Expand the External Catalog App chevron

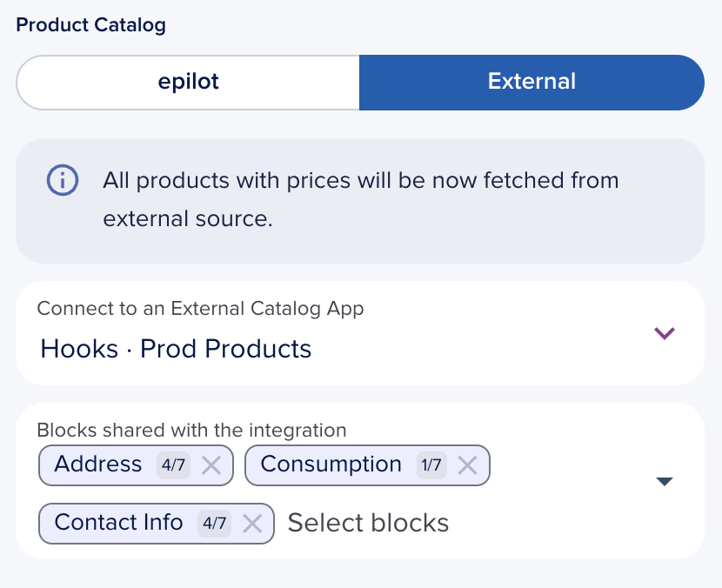coord(665,333)
